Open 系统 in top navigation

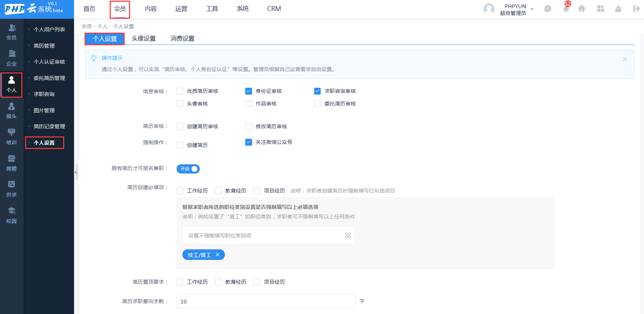[243, 9]
